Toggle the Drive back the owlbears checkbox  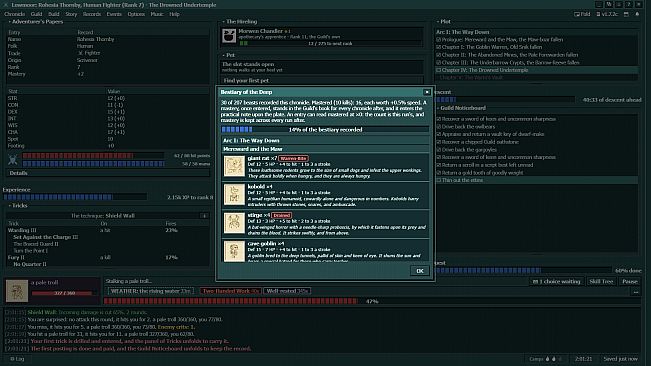(438, 127)
